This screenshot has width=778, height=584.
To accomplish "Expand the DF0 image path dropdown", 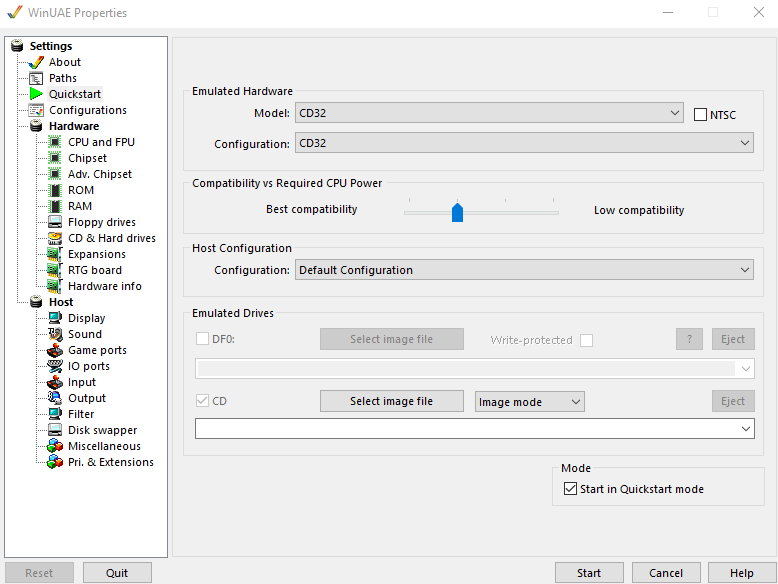I will coord(746,369).
